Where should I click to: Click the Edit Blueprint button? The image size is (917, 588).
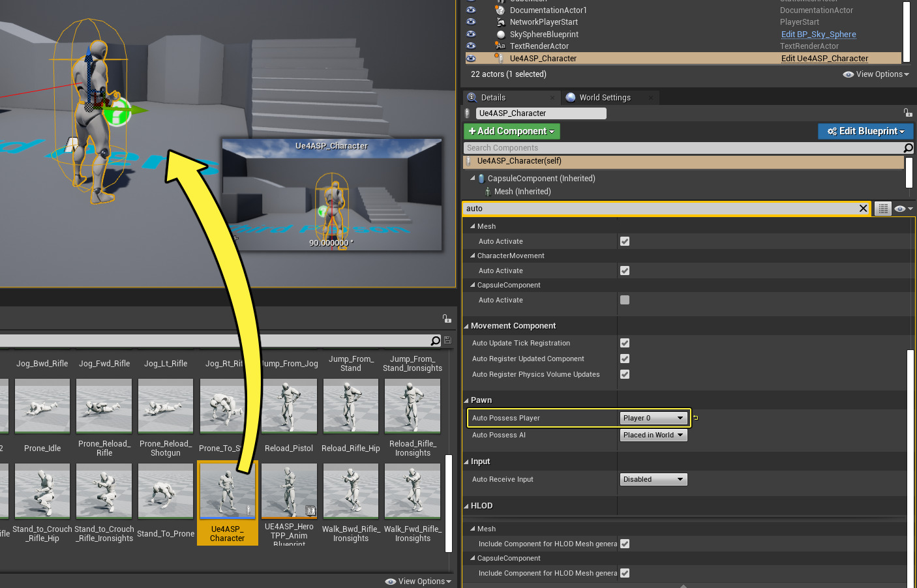point(865,130)
